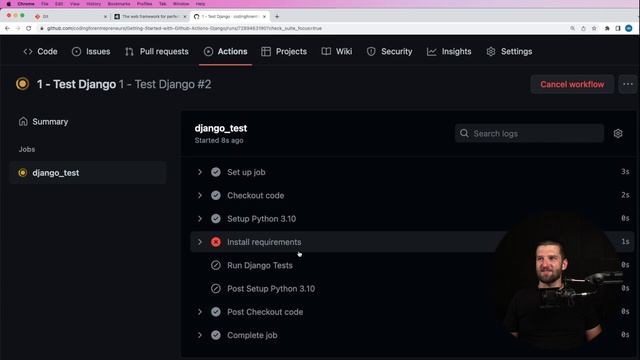The height and width of the screenshot is (360, 640).
Task: Open the Code tab
Action: click(x=40, y=51)
